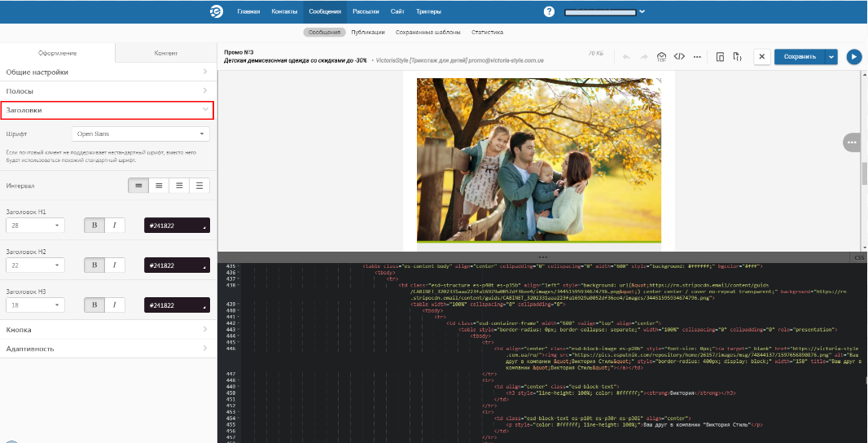868x443 pixels.
Task: Open the three-dot more options menu
Action: pyautogui.click(x=697, y=56)
